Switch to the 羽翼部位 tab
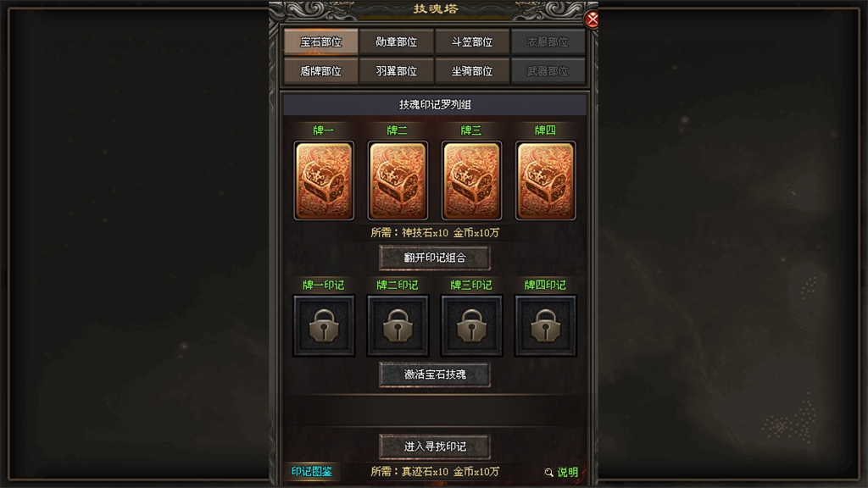 [x=397, y=71]
